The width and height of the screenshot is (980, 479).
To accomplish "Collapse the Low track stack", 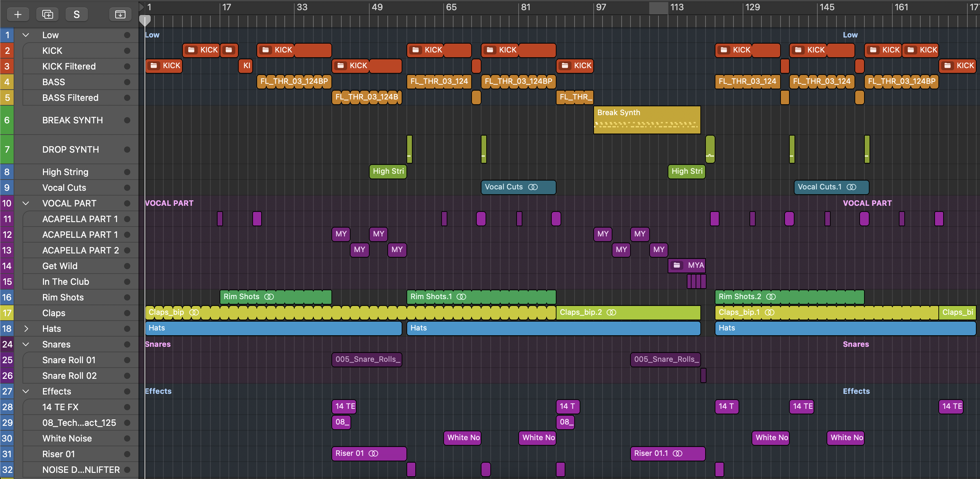I will click(x=26, y=35).
